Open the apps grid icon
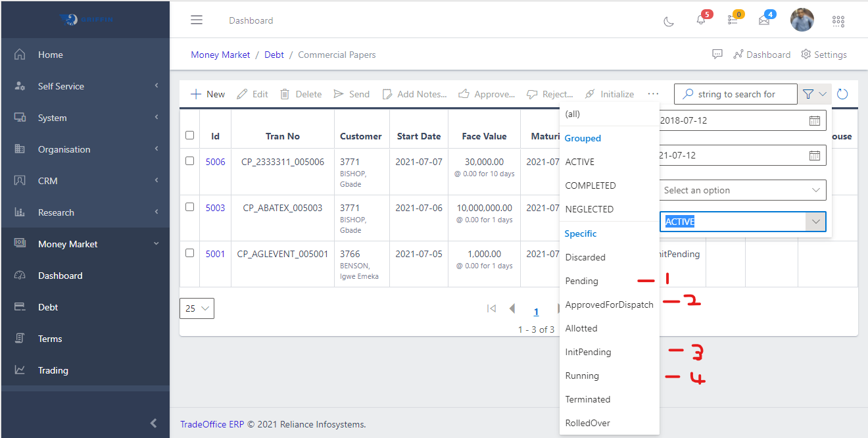 tap(838, 21)
